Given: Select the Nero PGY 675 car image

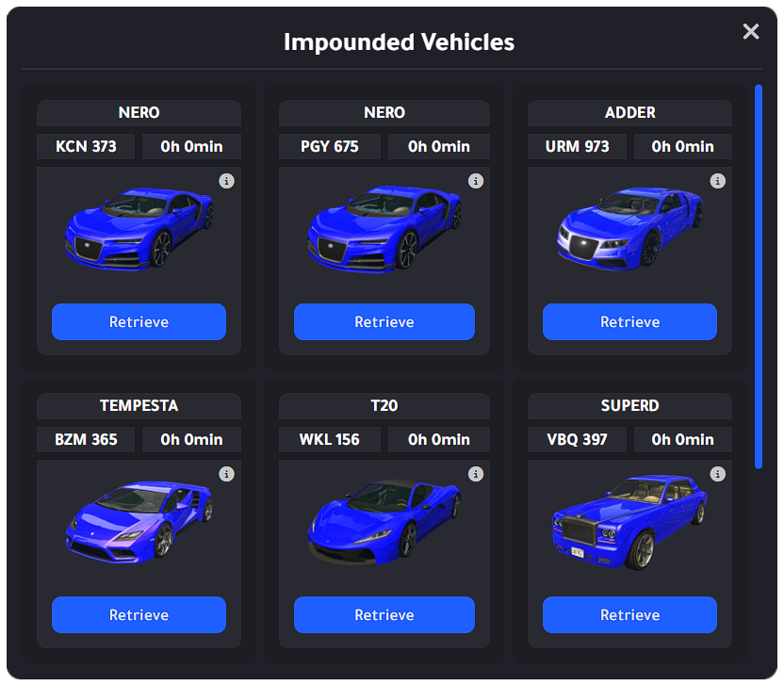Looking at the screenshot, I should coord(384,229).
